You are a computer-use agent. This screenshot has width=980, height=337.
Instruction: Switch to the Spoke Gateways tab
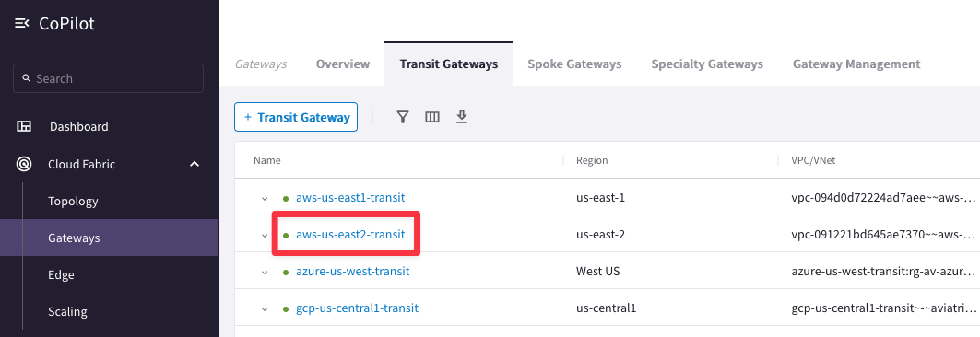point(574,64)
